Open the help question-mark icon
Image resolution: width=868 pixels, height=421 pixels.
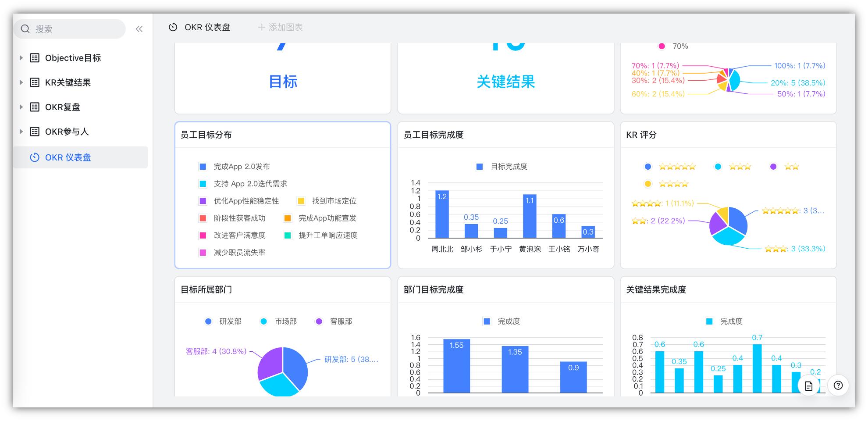pyautogui.click(x=839, y=385)
